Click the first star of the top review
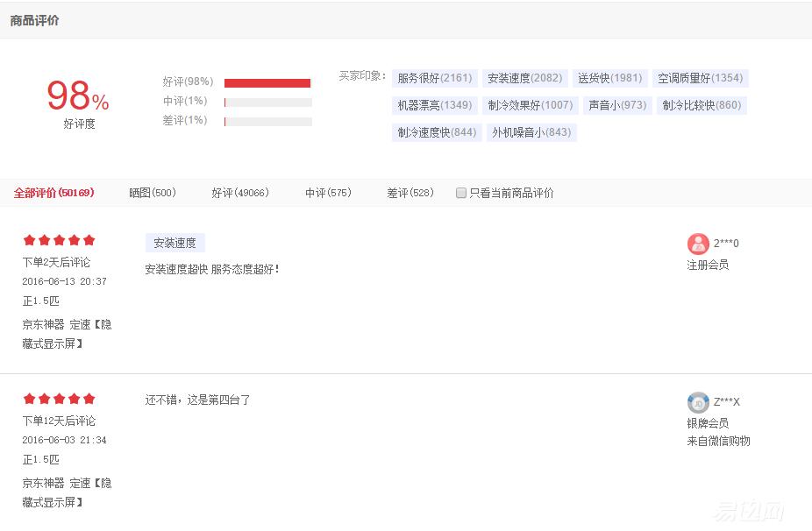The height and width of the screenshot is (531, 812). (29, 239)
